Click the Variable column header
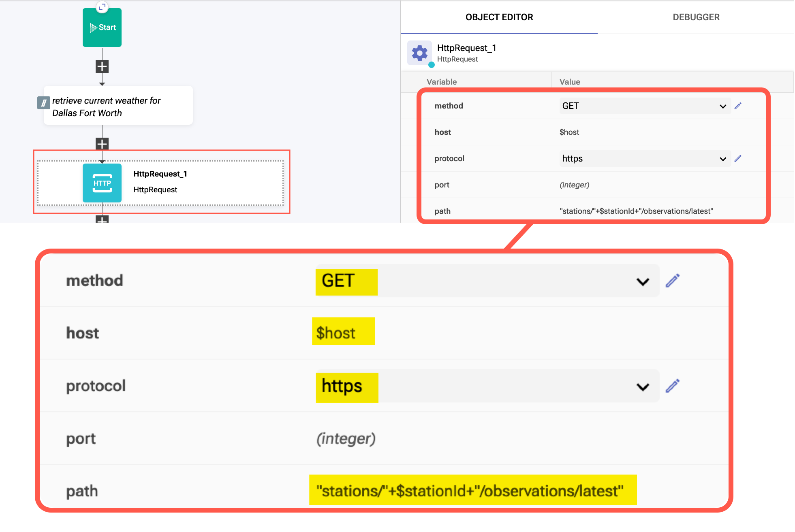The height and width of the screenshot is (532, 795). (x=442, y=82)
